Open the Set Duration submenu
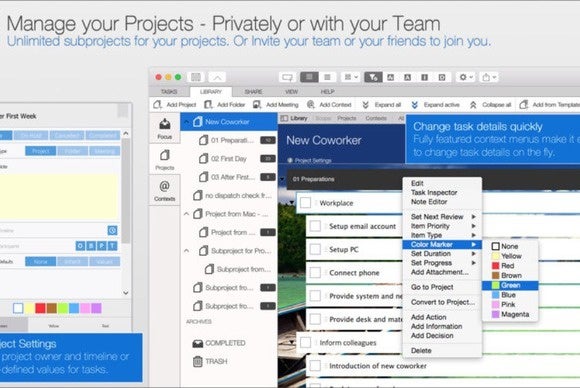Viewport: 580px width, 388px height. 442,254
